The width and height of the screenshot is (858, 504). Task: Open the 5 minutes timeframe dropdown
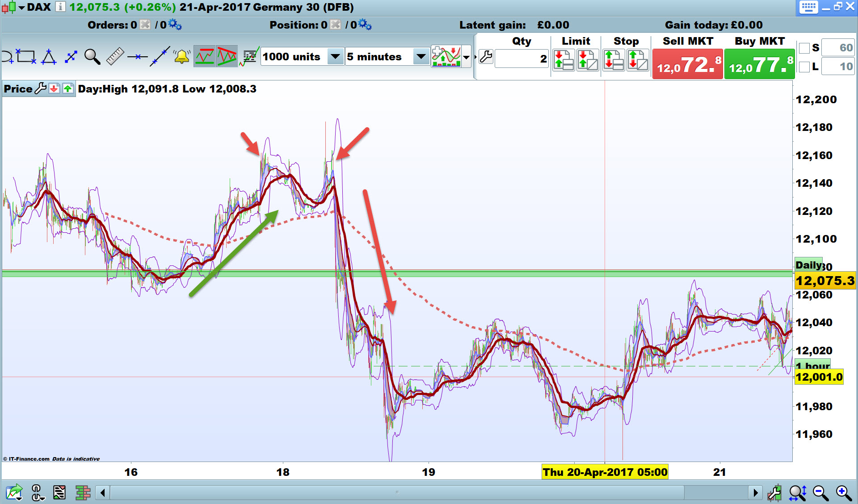pyautogui.click(x=421, y=57)
